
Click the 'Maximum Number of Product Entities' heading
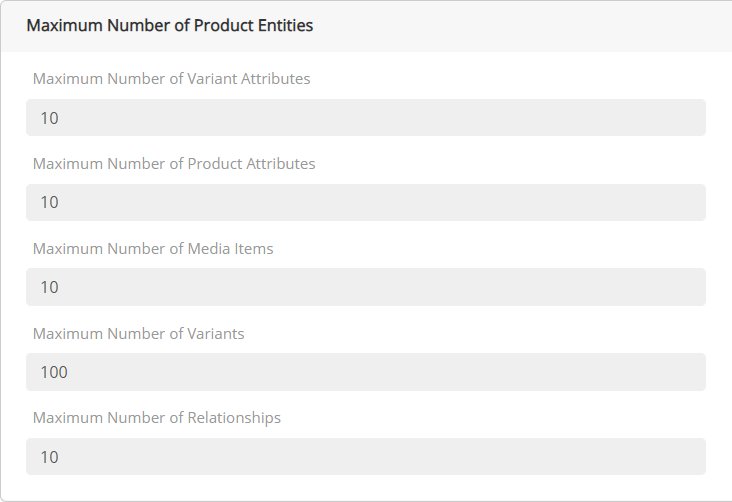(169, 26)
